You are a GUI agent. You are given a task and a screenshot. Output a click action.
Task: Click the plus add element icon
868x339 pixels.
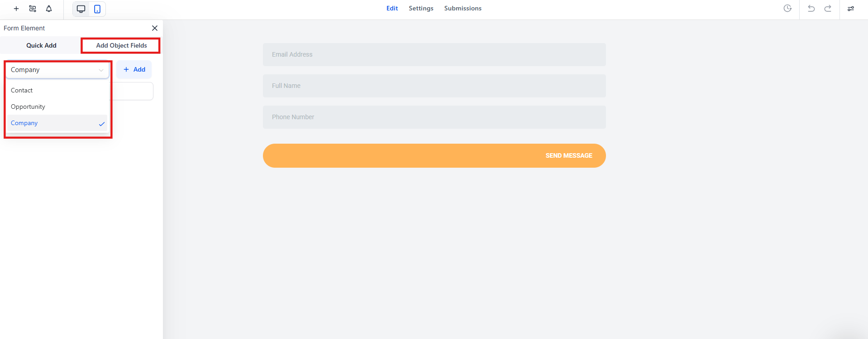click(x=16, y=9)
